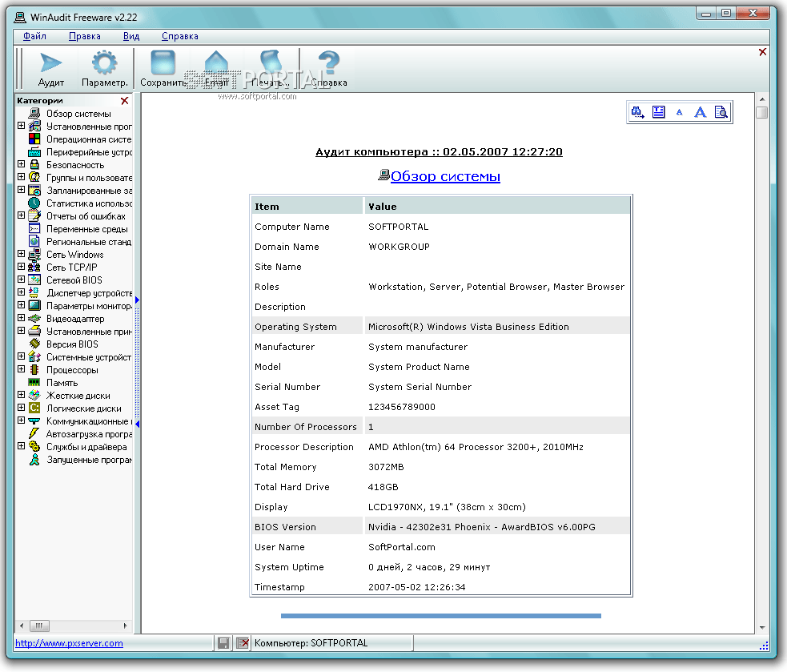Click the 3072MB total memory value

[x=386, y=467]
